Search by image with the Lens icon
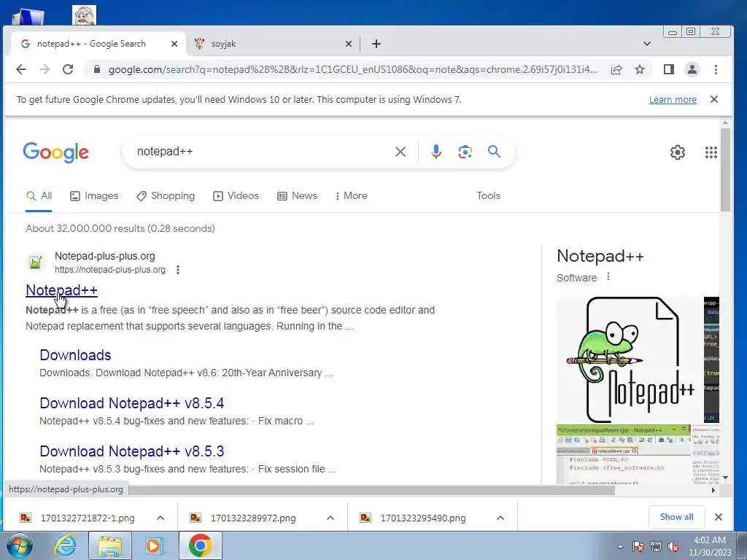The image size is (747, 560). pos(465,152)
